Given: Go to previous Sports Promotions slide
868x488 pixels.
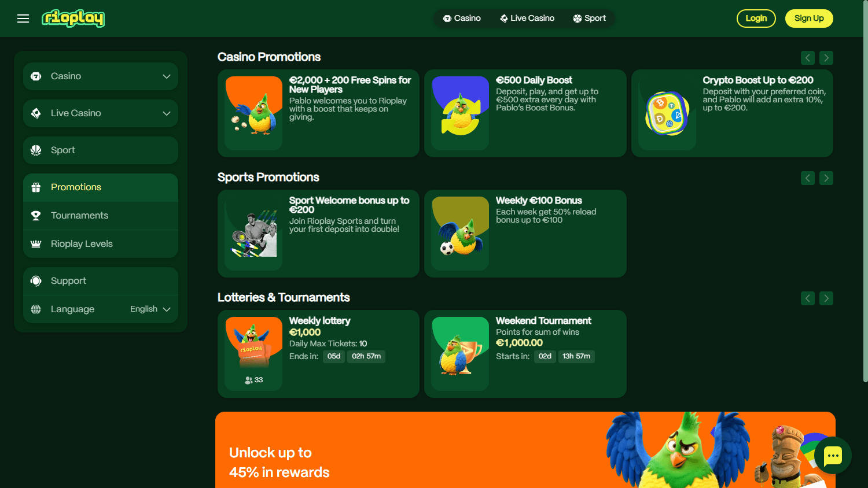Looking at the screenshot, I should click(808, 178).
